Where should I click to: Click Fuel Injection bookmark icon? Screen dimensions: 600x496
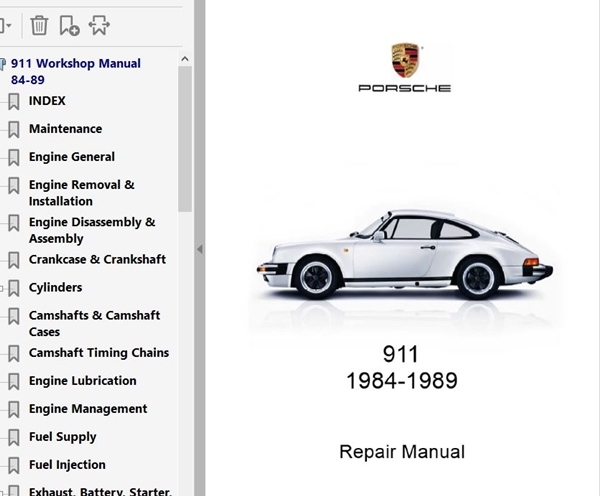pos(14,465)
